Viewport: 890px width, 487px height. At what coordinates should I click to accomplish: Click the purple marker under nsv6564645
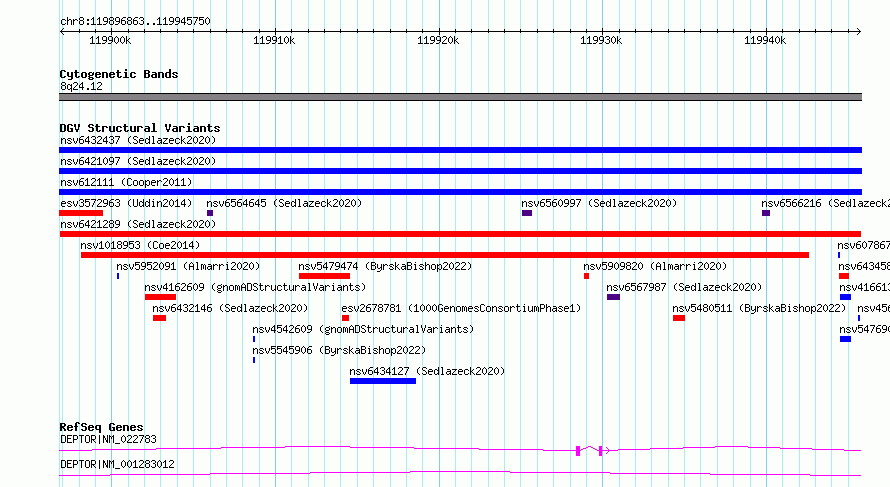(x=210, y=213)
